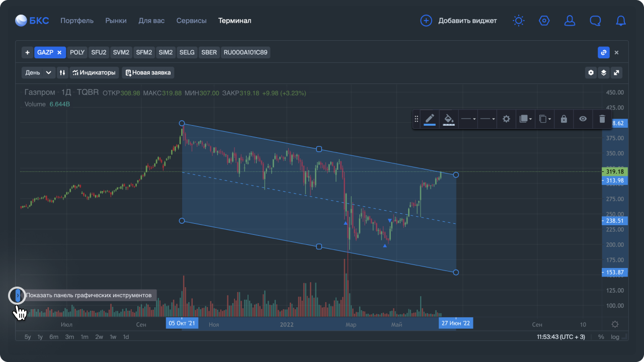Screen dimensions: 644x362
Task: Select the 1m range
Action: click(x=85, y=337)
